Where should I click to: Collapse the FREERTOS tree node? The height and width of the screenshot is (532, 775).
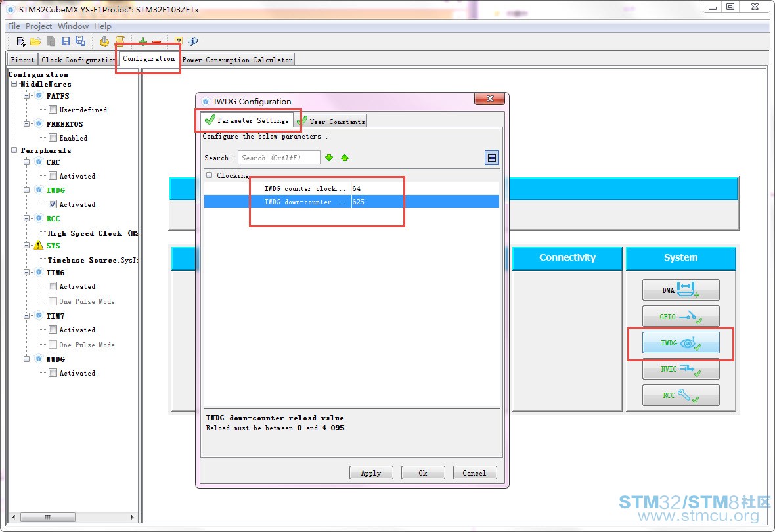point(27,123)
